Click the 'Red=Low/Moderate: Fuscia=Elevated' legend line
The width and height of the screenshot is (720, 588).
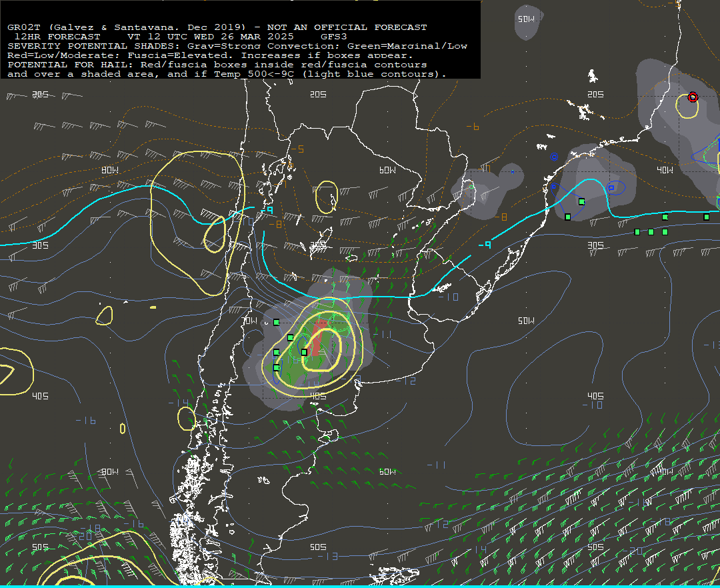(x=210, y=55)
